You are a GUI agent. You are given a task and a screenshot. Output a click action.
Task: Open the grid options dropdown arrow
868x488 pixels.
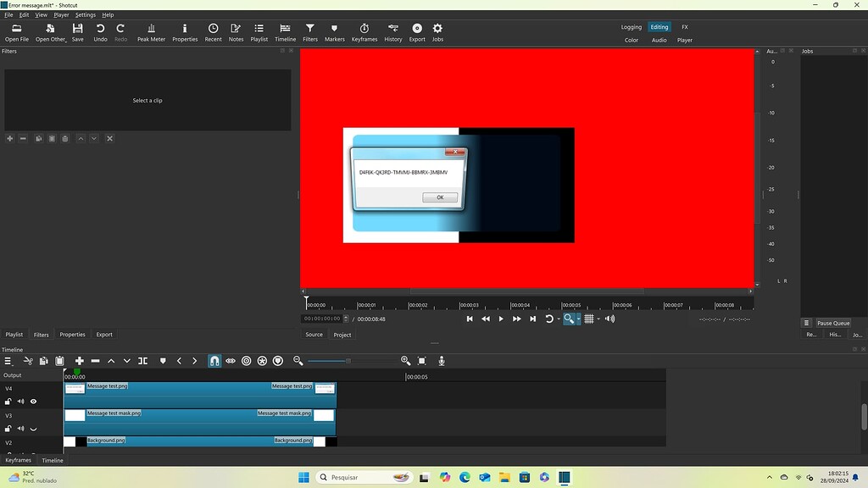click(x=598, y=319)
